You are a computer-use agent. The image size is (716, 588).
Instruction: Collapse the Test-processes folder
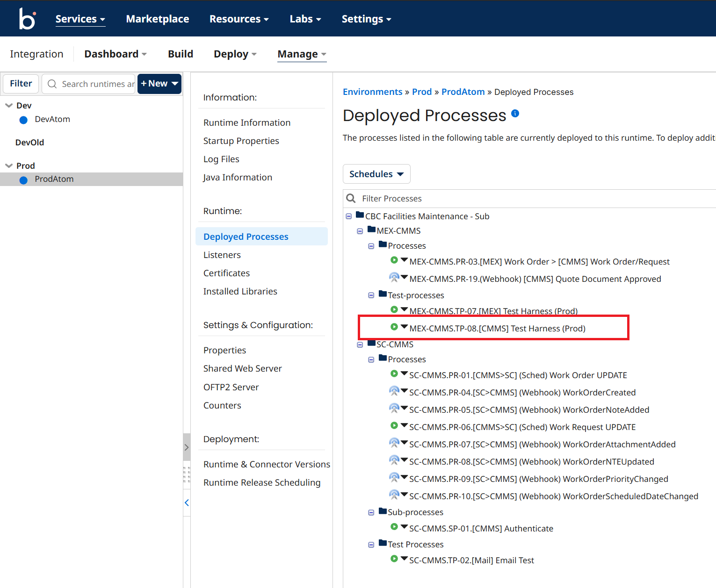click(x=371, y=295)
